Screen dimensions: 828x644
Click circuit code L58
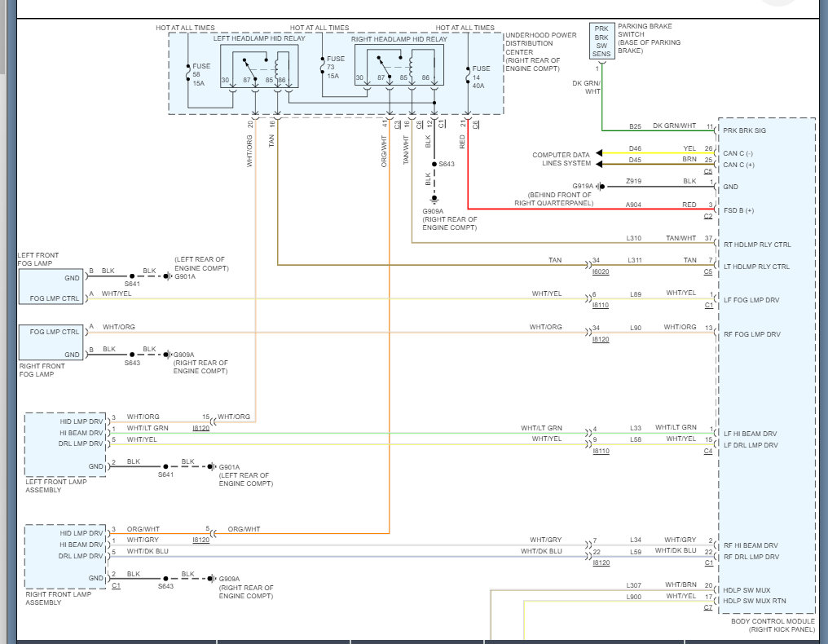635,439
